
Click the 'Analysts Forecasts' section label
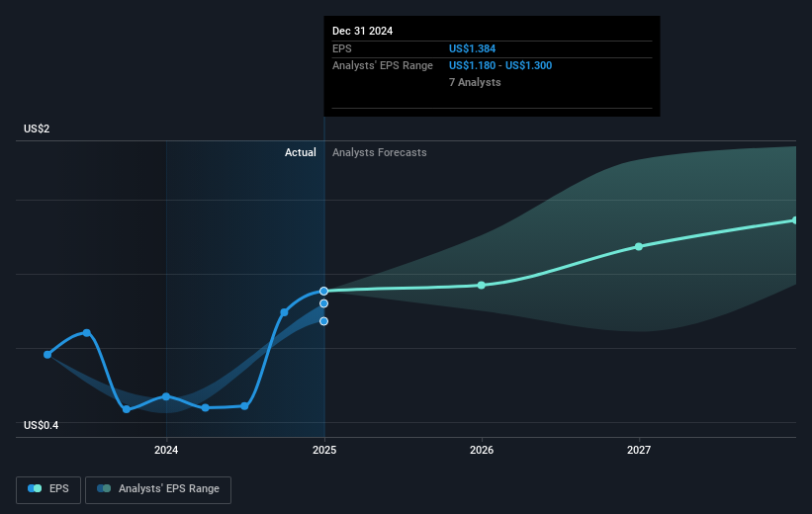point(380,152)
